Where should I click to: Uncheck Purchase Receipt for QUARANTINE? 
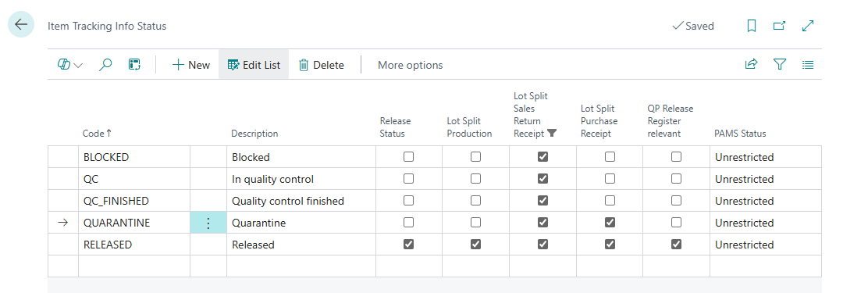tap(610, 222)
